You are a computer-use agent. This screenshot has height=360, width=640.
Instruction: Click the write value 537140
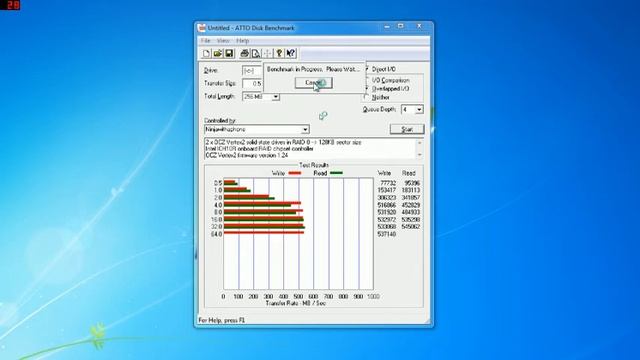[387, 234]
